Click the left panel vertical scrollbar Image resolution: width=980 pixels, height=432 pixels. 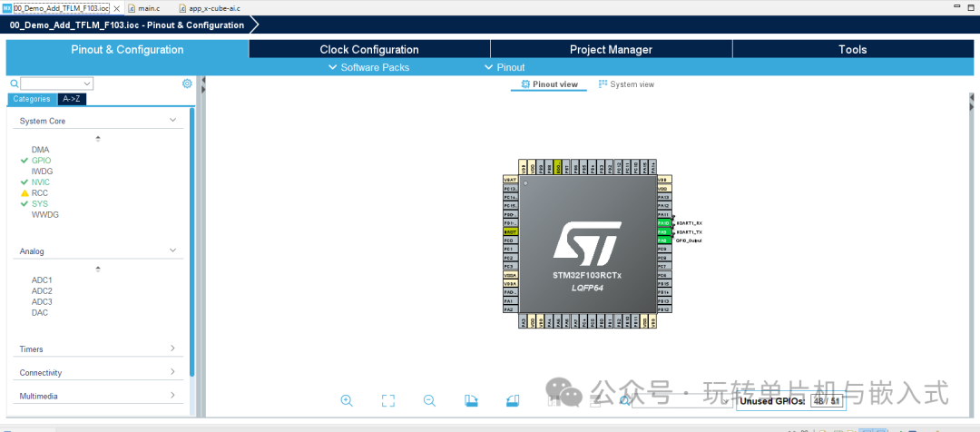(x=192, y=242)
